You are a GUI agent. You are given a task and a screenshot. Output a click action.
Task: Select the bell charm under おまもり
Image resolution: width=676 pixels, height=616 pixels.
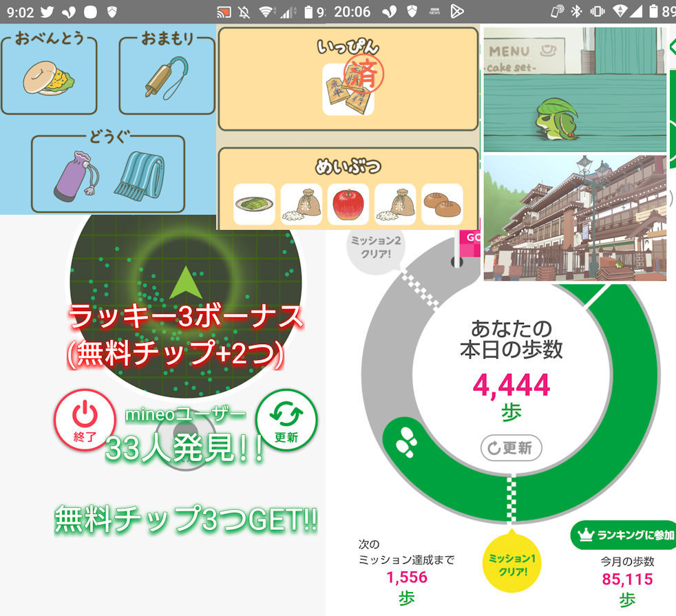162,78
